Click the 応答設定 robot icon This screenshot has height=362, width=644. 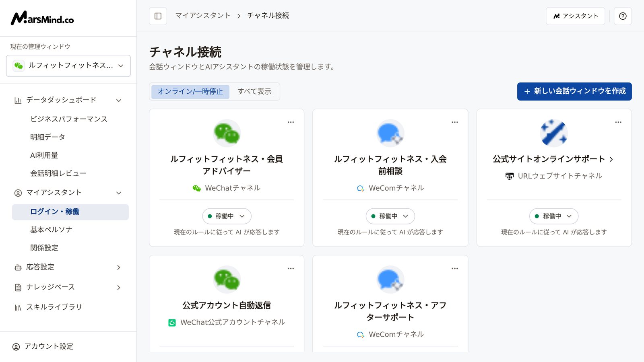pos(18,267)
